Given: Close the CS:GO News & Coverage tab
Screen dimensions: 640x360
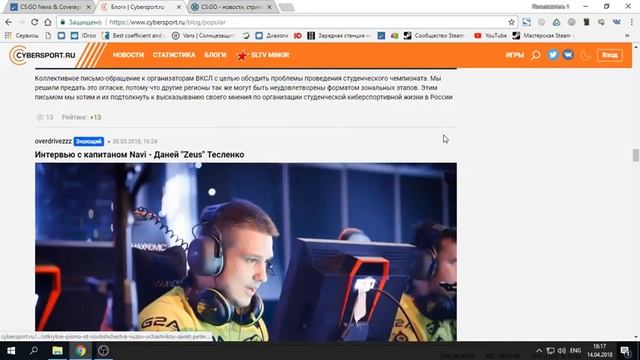Looking at the screenshot, I should point(88,7).
